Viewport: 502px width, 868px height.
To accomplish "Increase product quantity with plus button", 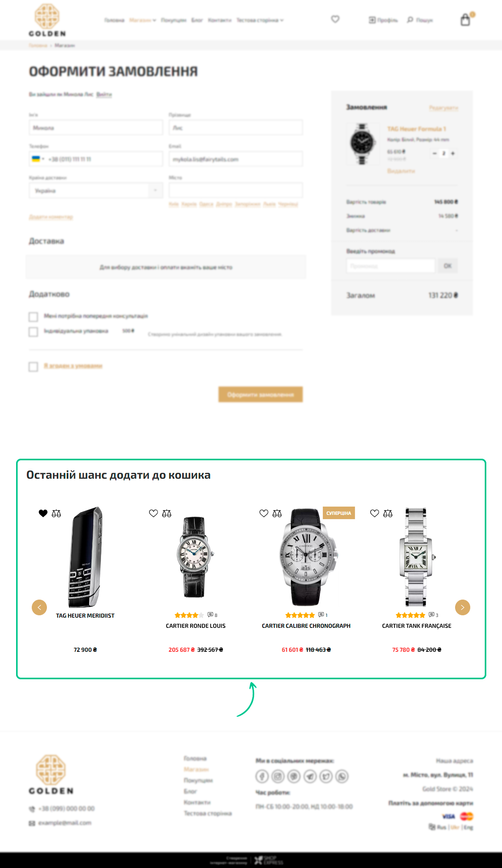I will (x=453, y=153).
